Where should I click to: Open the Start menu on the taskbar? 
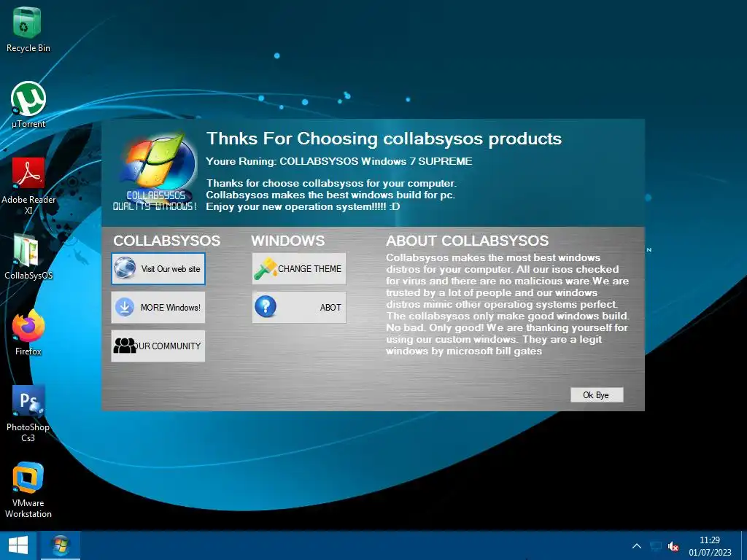coord(18,545)
